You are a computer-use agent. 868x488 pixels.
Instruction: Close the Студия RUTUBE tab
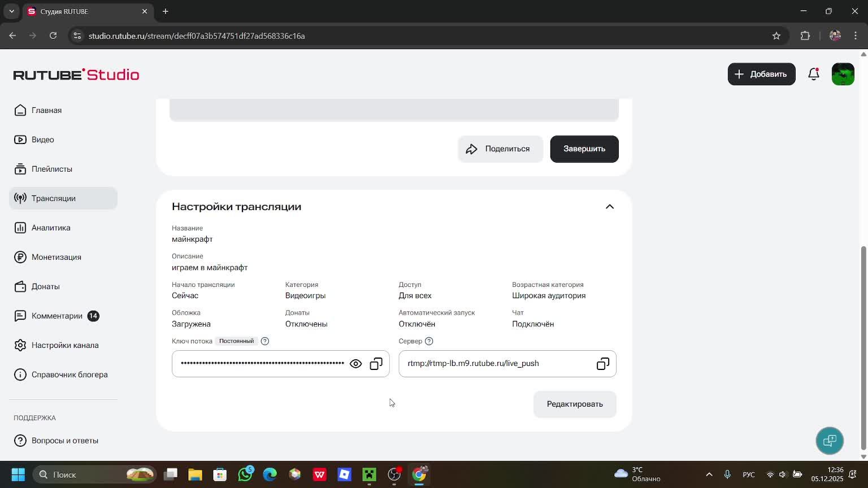[145, 11]
